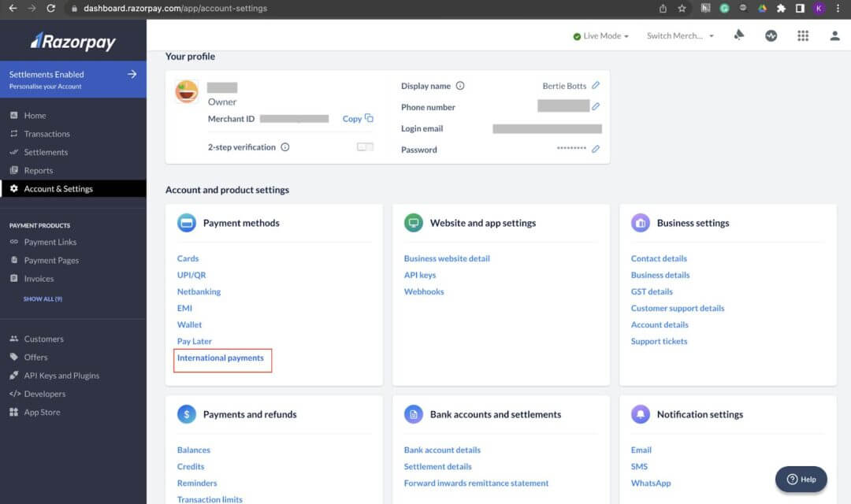Open the Live Mode dropdown
851x504 pixels.
(600, 36)
